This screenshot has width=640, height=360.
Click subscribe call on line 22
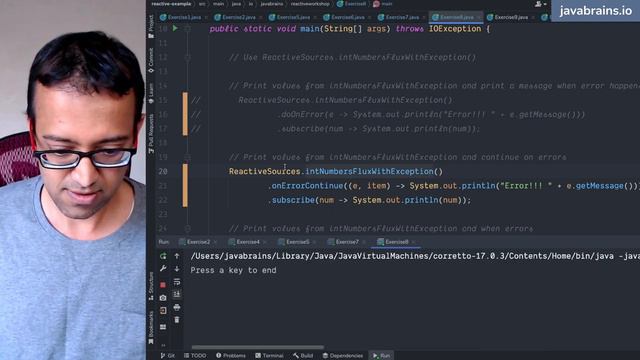(293, 200)
